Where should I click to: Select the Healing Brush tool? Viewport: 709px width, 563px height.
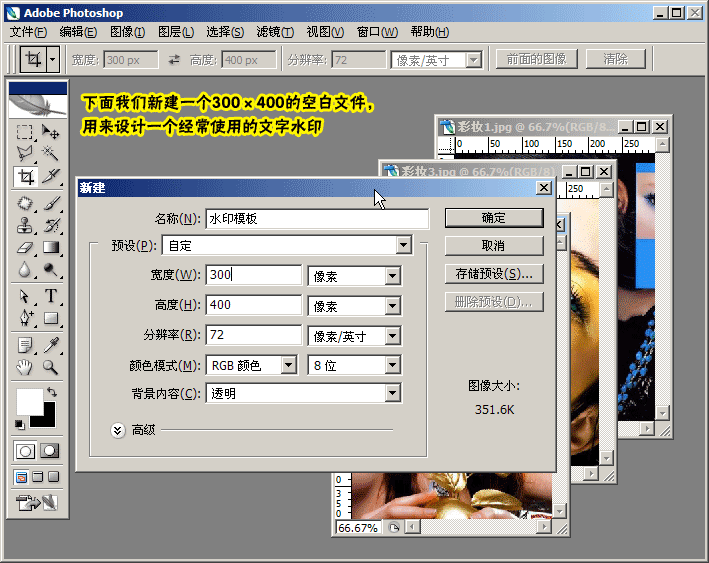tap(24, 203)
